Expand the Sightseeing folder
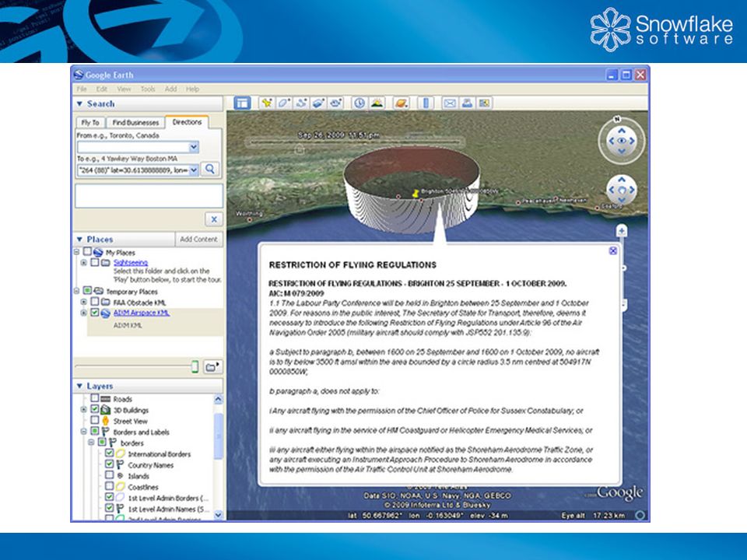The image size is (747, 560). (x=84, y=262)
